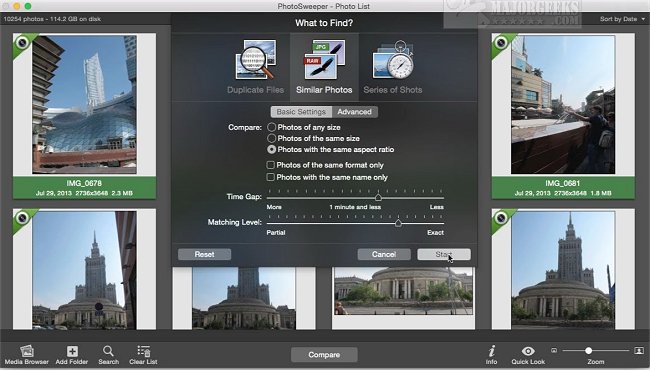
Task: Choose the Similar Photos mode icon
Action: pyautogui.click(x=324, y=59)
